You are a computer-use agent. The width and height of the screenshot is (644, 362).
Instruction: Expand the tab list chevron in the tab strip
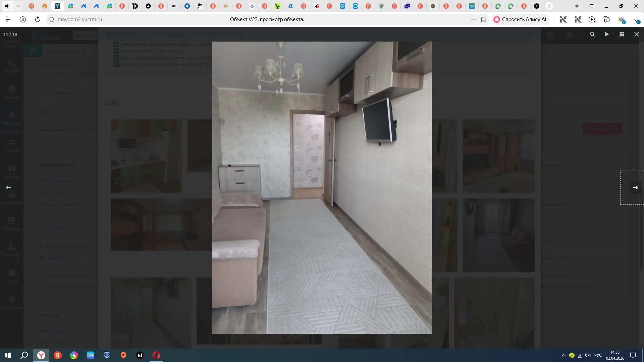tap(18, 6)
